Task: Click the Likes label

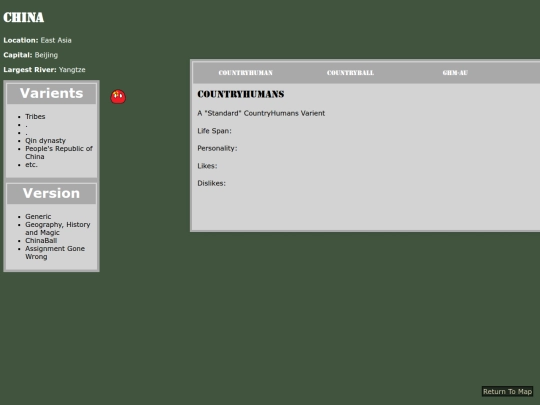Action: tap(207, 166)
